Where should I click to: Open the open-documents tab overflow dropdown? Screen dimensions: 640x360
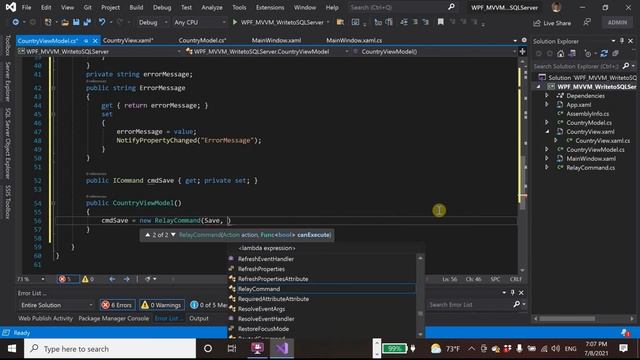click(x=515, y=40)
